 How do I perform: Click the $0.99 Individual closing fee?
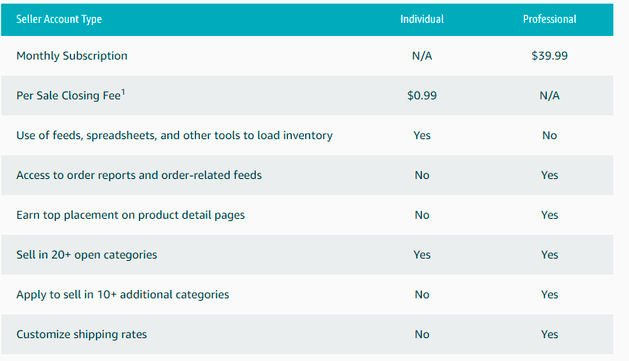[422, 95]
